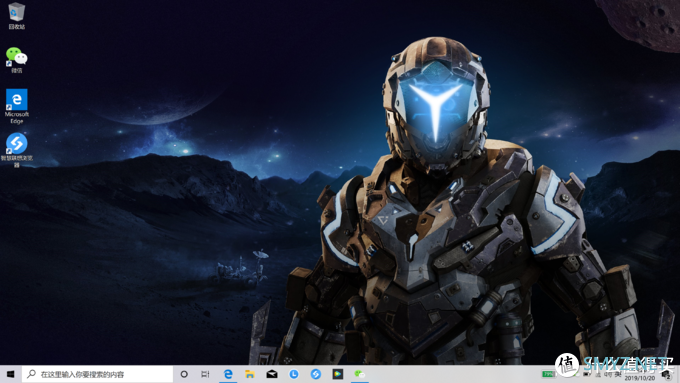
Task: Select the Microsoft Edge desktop shortcut
Action: [16, 106]
